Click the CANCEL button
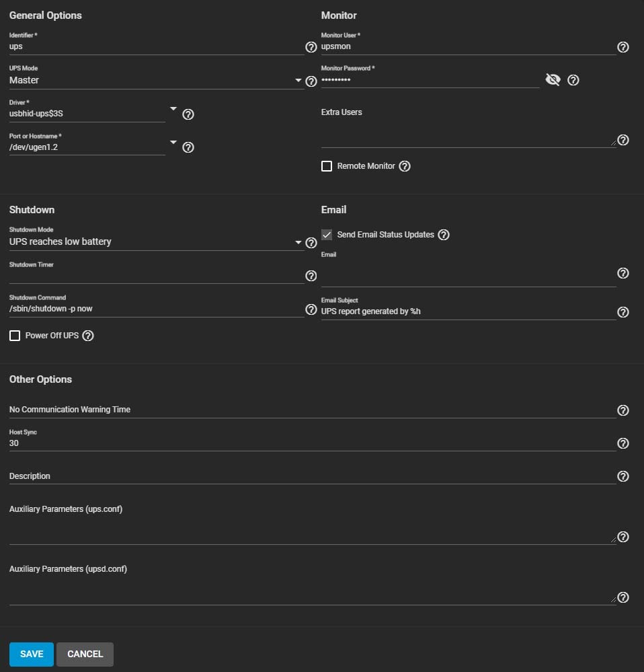 tap(85, 654)
